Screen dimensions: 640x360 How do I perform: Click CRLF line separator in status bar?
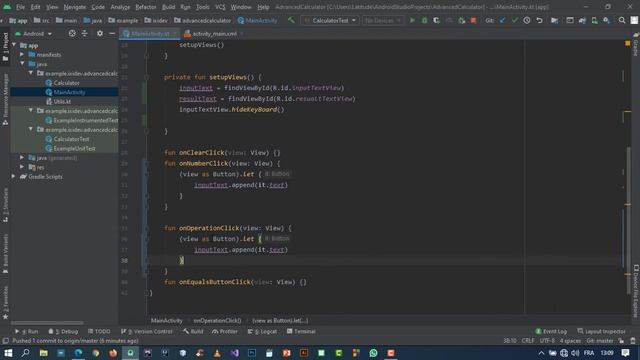528,341
